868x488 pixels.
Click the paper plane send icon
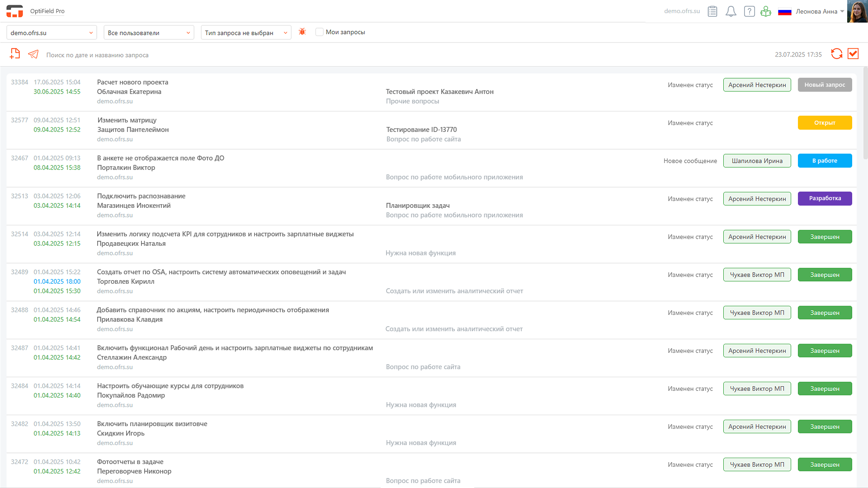pyautogui.click(x=33, y=54)
